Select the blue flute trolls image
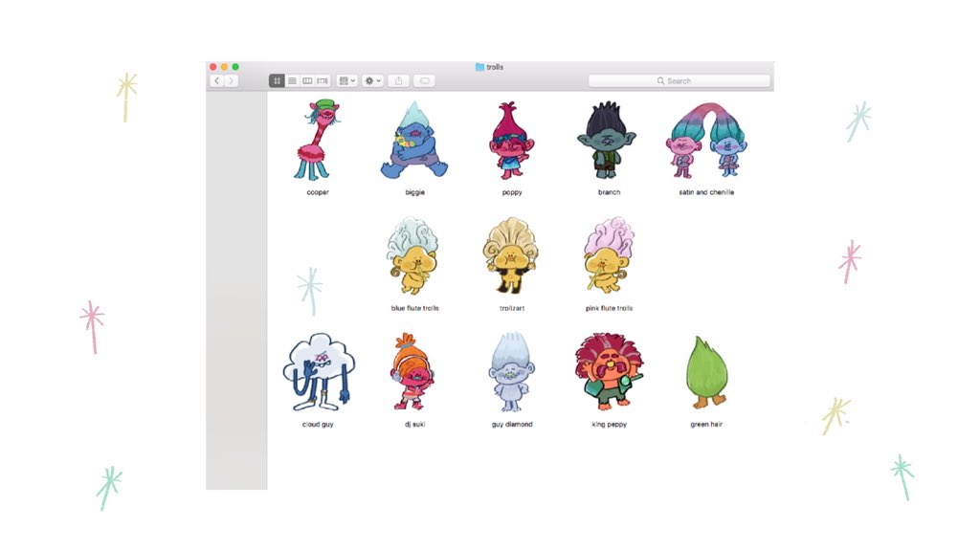The height and width of the screenshot is (551, 980). pos(413,255)
